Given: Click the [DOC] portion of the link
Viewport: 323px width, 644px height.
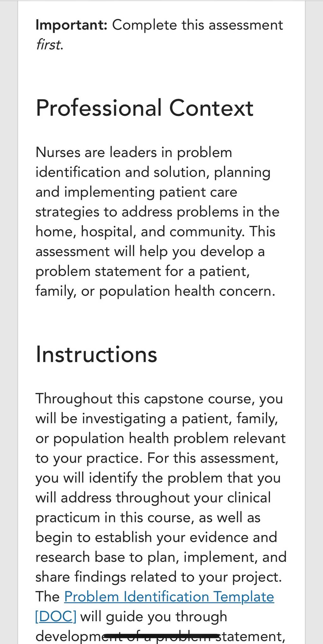Looking at the screenshot, I should coord(56,617).
